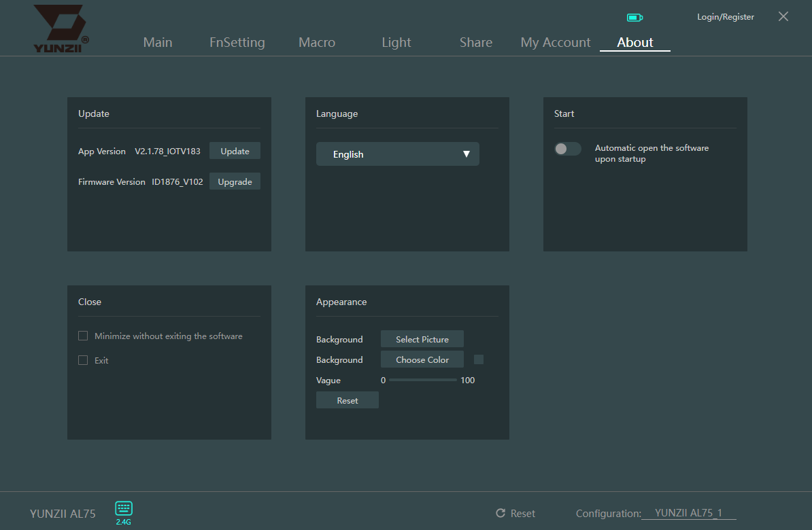Click the Reset refresh icon in footer
Screen dimensions: 812x530
[501, 514]
